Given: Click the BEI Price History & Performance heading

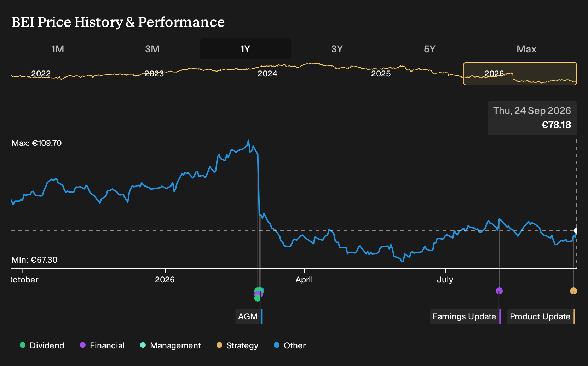Looking at the screenshot, I should [x=118, y=22].
